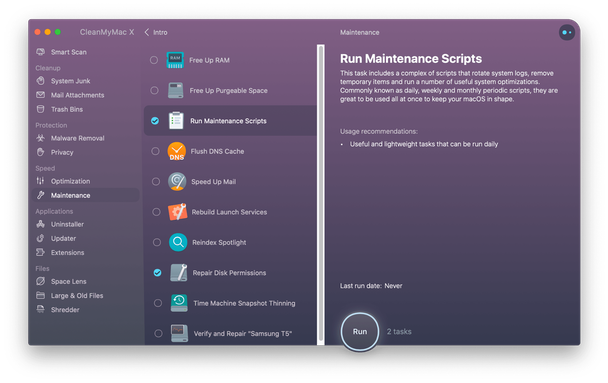Click the Repair Disk Permissions icon
608x383 pixels.
tap(179, 273)
